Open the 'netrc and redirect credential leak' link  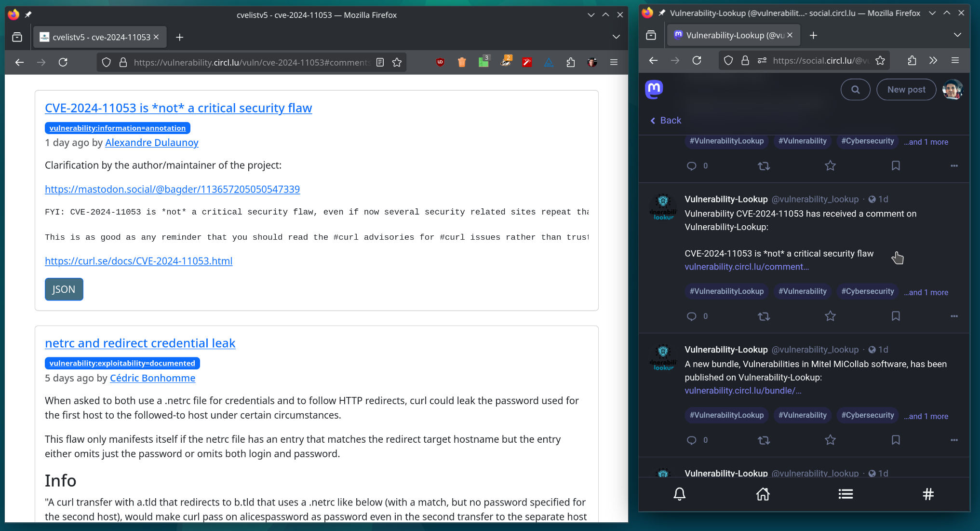[x=140, y=342]
